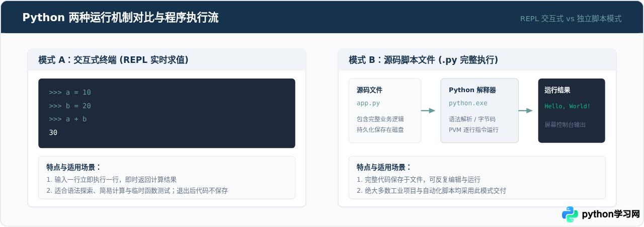The image size is (644, 227).
Task: Click the '运行结果' card title
Action: 557,90
